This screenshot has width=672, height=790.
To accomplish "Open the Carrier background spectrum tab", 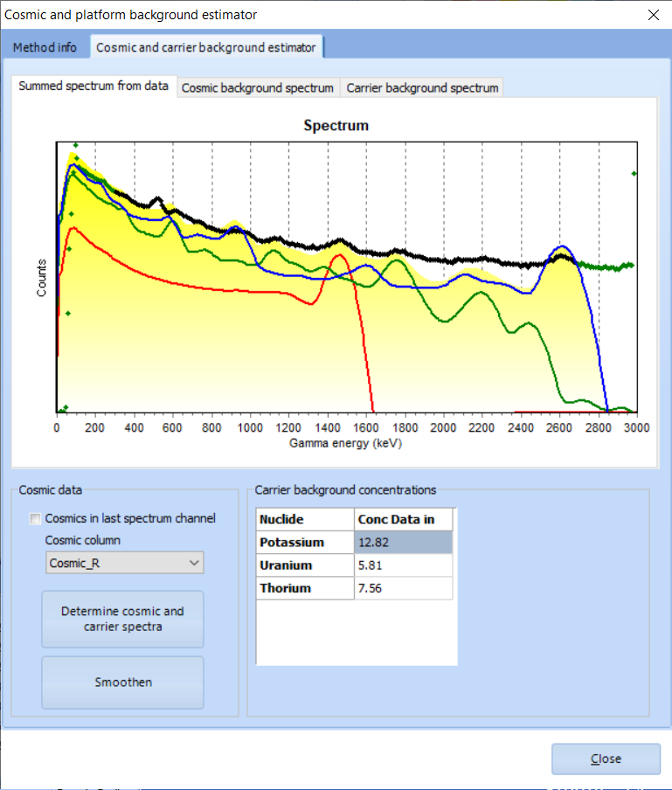I will point(422,87).
